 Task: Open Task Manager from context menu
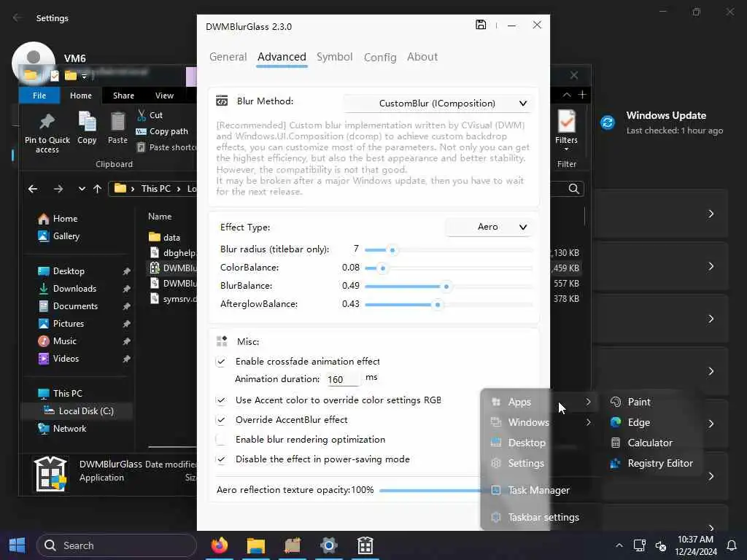coord(541,490)
